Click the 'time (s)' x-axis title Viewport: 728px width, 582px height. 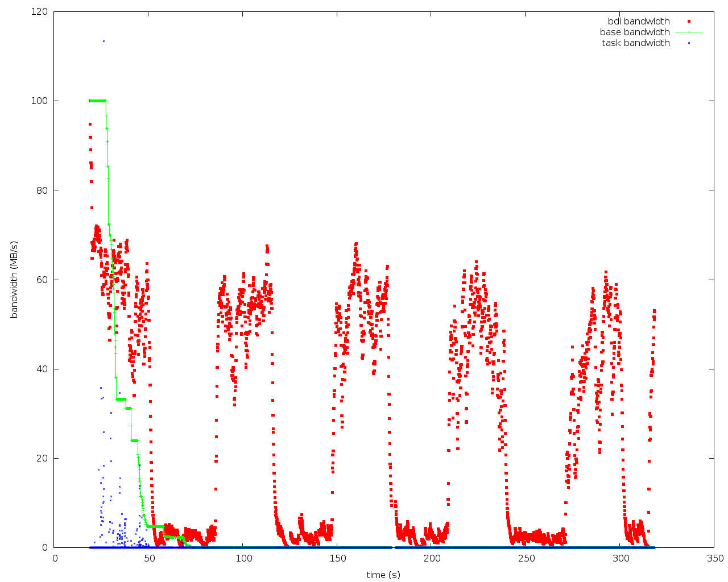(x=383, y=575)
